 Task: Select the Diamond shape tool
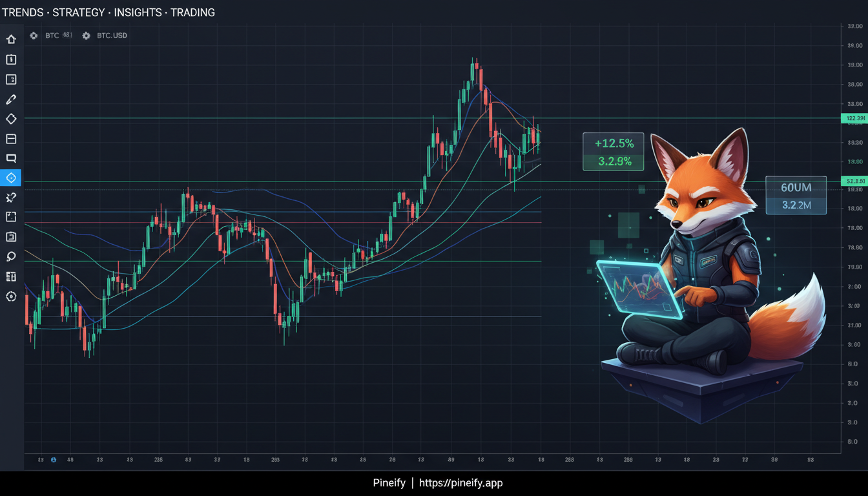point(10,119)
